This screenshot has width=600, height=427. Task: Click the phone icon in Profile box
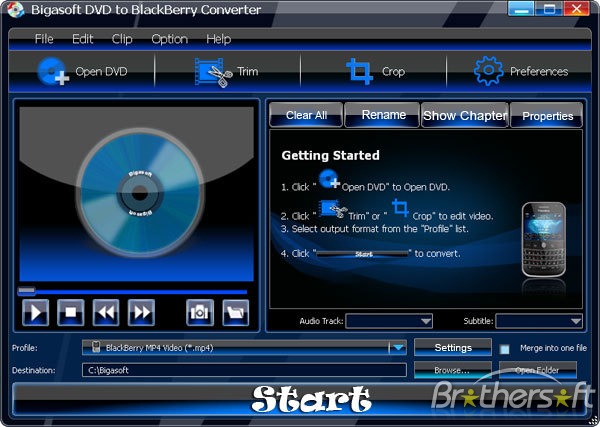tap(96, 347)
